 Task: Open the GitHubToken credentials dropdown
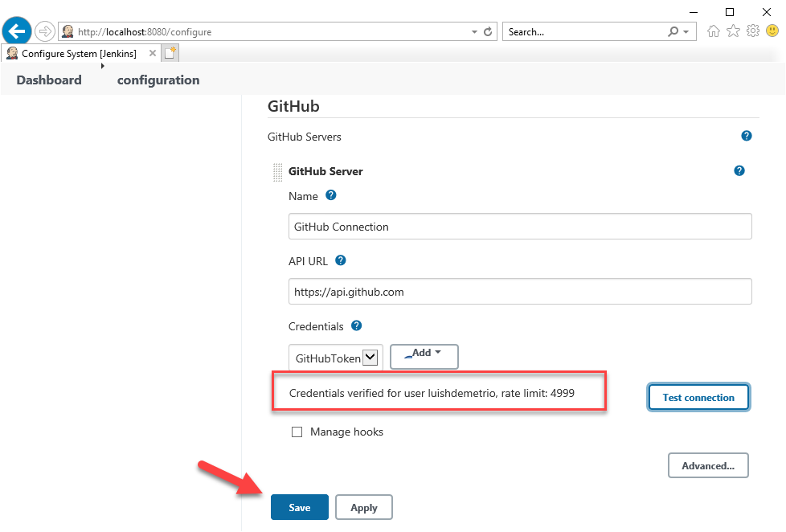pyautogui.click(x=336, y=358)
